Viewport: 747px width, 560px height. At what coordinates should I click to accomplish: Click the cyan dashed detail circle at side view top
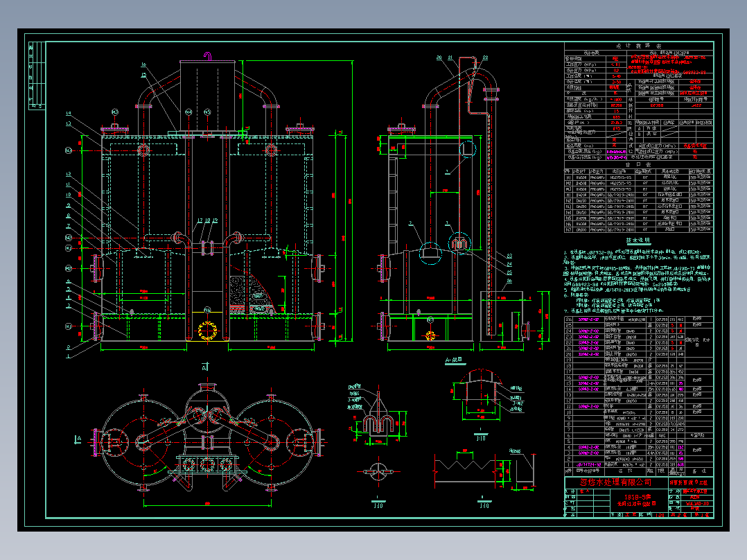pos(468,148)
